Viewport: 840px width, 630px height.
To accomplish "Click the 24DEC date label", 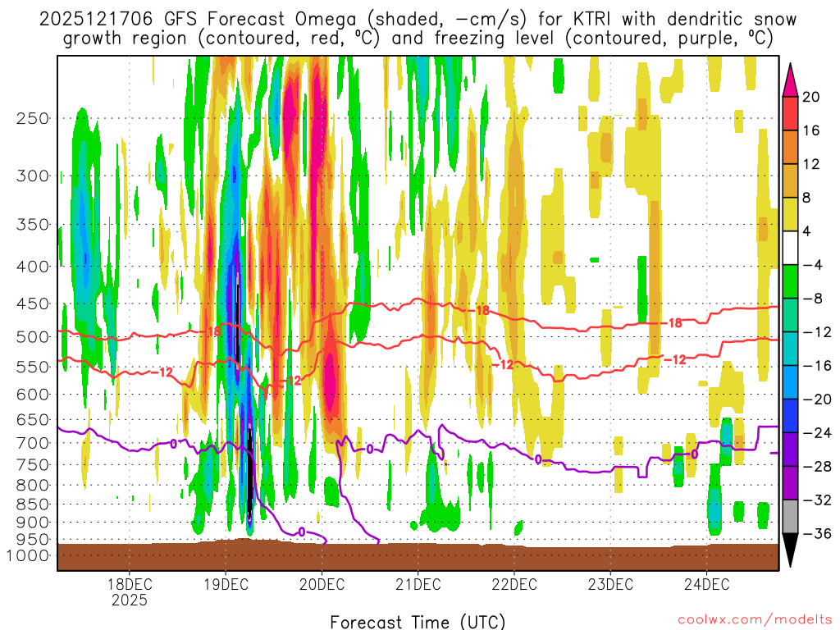I will [x=706, y=585].
